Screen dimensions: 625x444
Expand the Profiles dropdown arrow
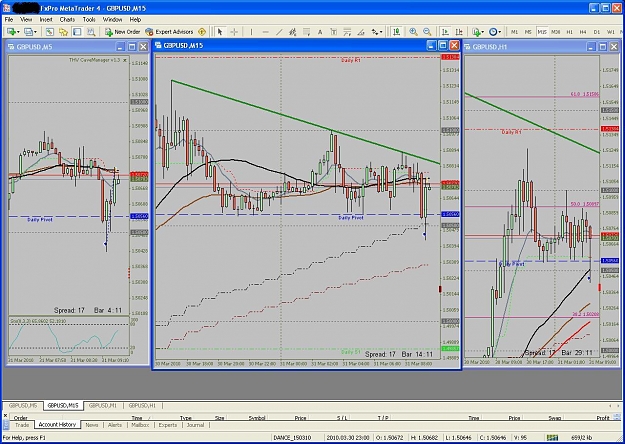tap(35, 32)
